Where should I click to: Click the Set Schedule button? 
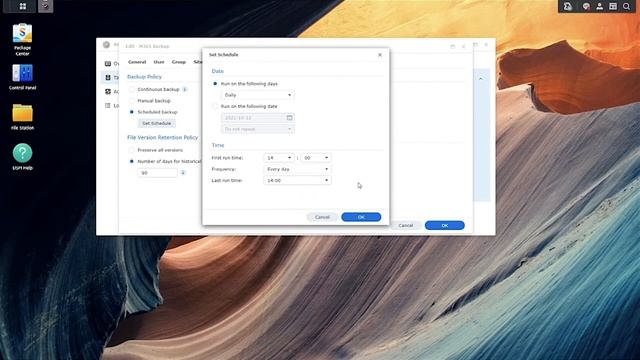(x=157, y=123)
